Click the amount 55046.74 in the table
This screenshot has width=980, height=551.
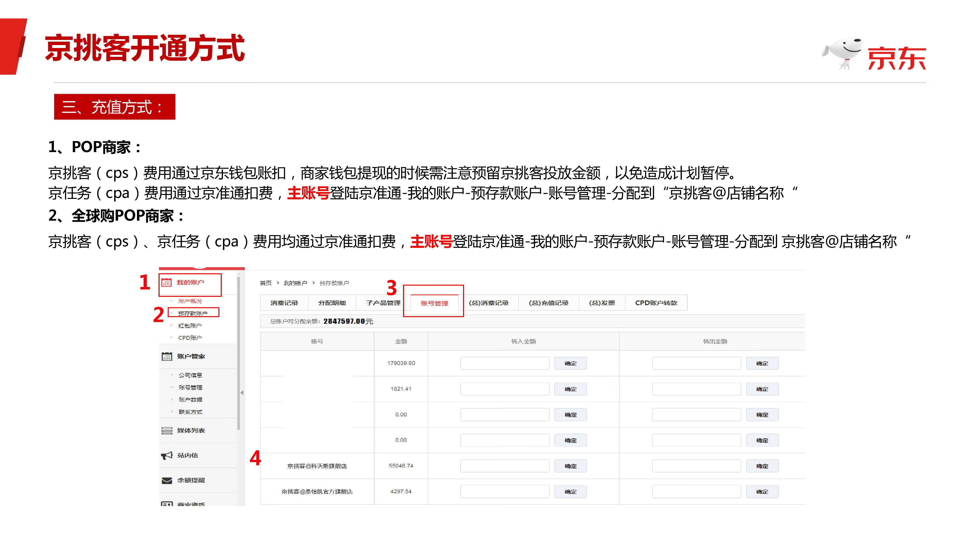pyautogui.click(x=401, y=466)
